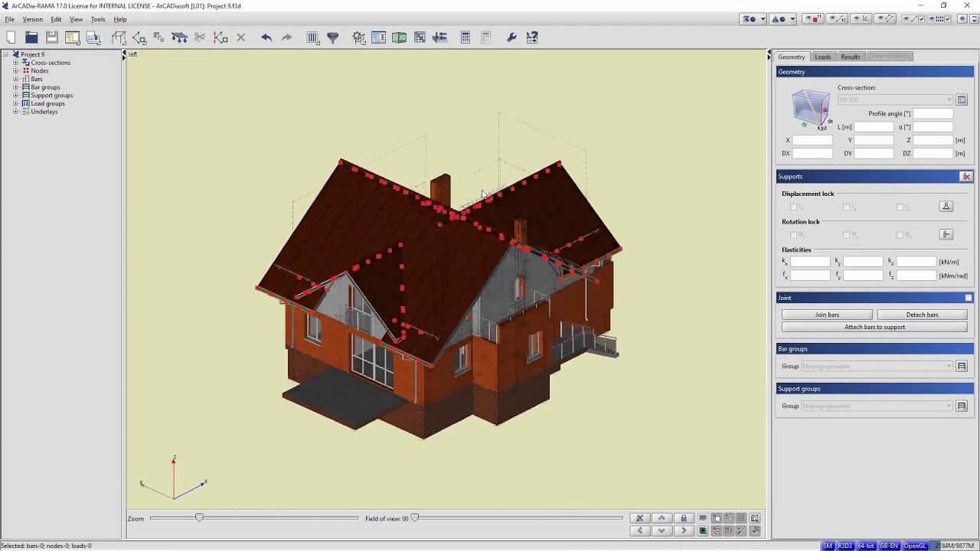Click the Redo arrow

[x=286, y=37]
